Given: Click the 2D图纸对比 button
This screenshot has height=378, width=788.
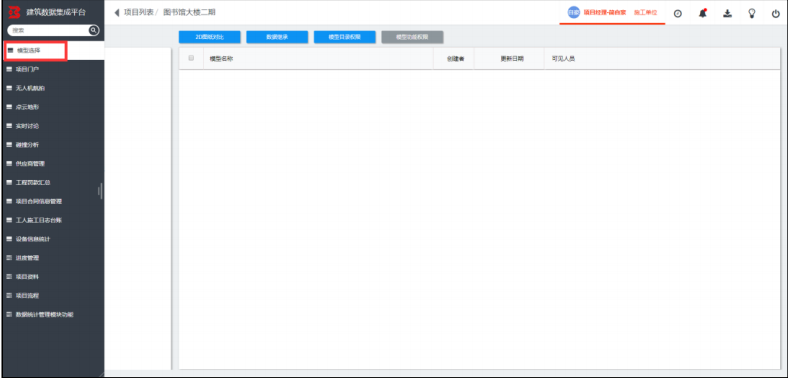Looking at the screenshot, I should (x=210, y=37).
